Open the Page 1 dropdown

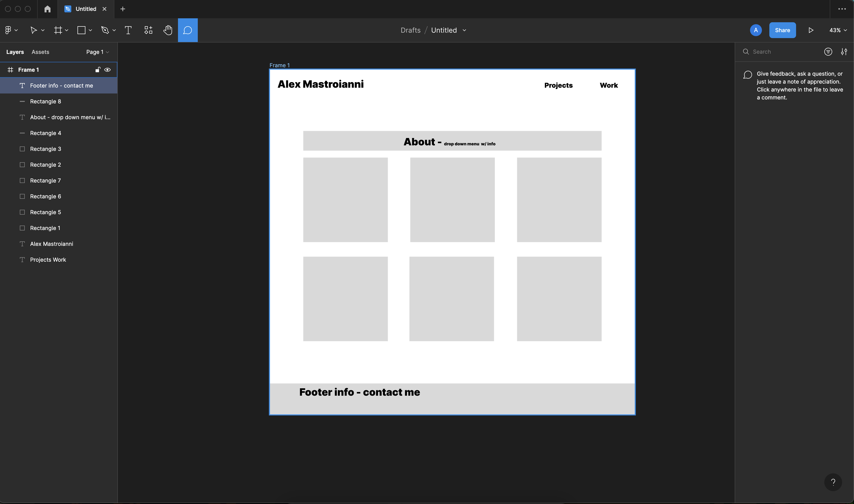click(x=97, y=52)
